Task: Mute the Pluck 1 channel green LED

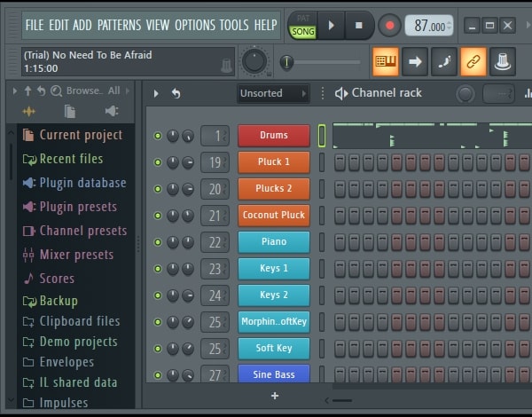Action: click(158, 162)
